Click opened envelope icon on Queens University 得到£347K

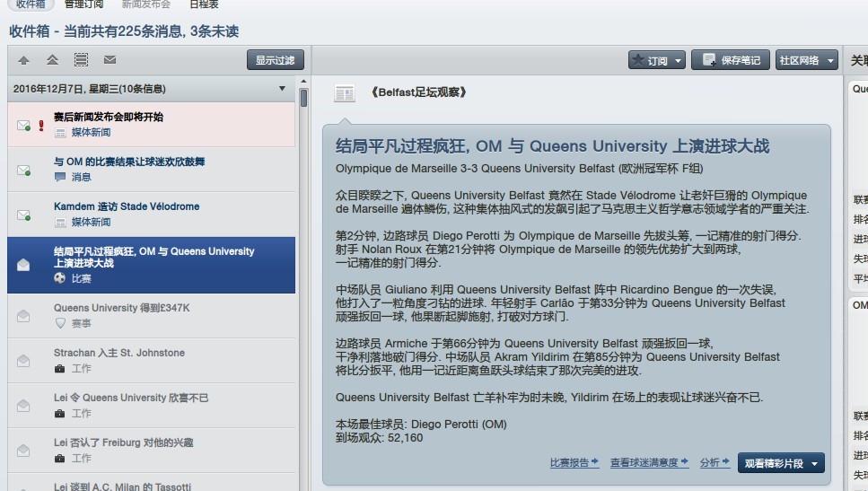tap(23, 315)
